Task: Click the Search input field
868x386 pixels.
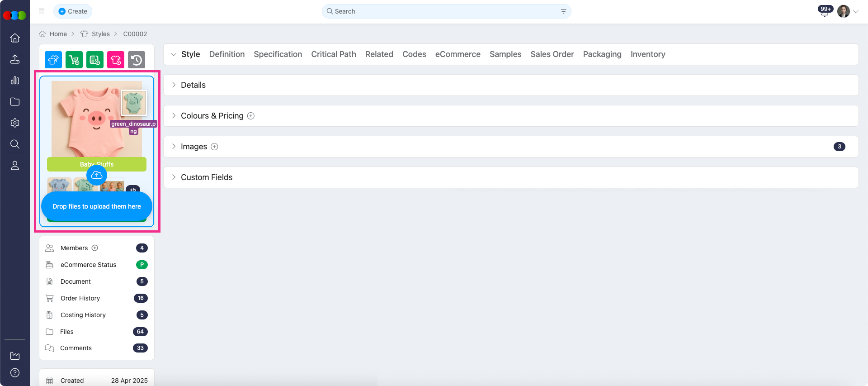Action: pos(446,11)
